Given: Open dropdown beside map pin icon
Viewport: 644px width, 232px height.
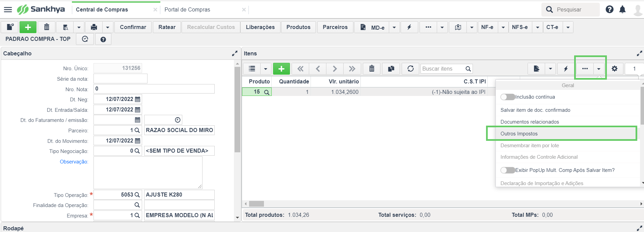Looking at the screenshot, I should [472, 27].
